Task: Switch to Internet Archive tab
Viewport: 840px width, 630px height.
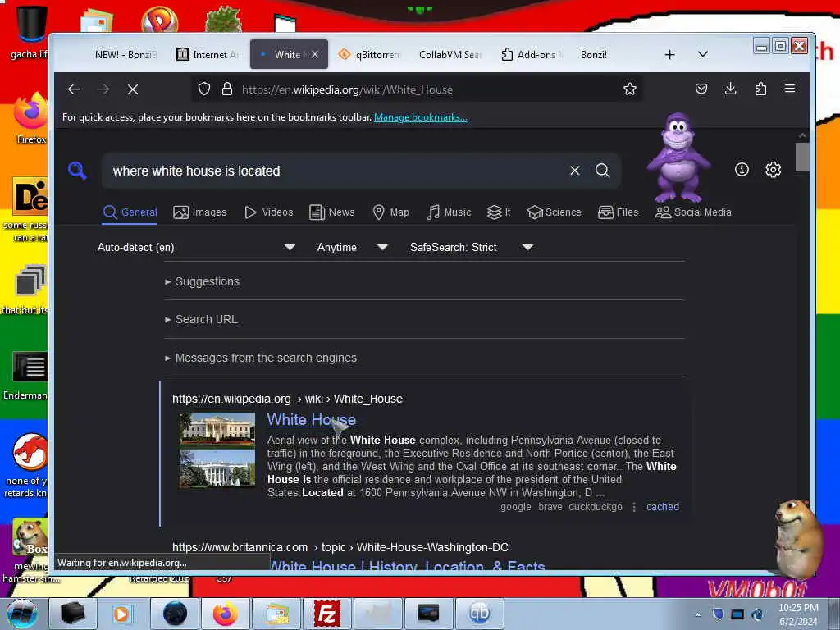Action: tap(208, 55)
